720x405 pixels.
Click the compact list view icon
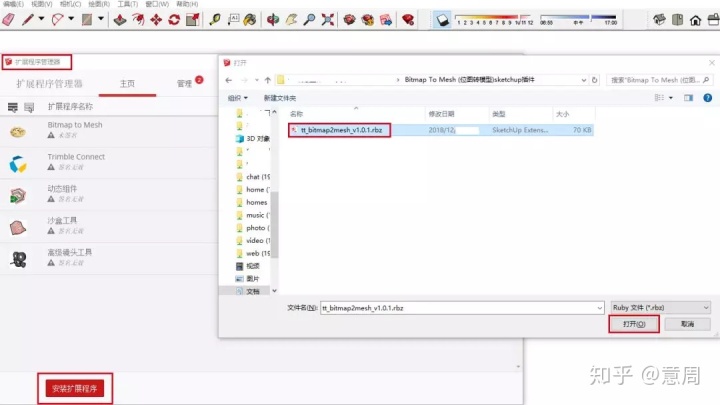(29, 107)
